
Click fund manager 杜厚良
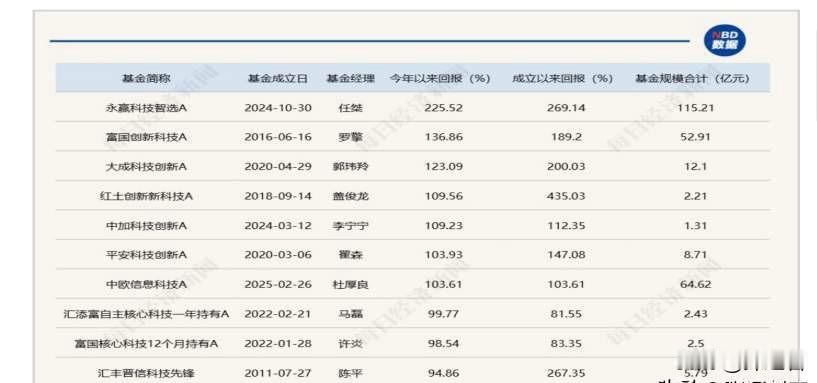(350, 285)
